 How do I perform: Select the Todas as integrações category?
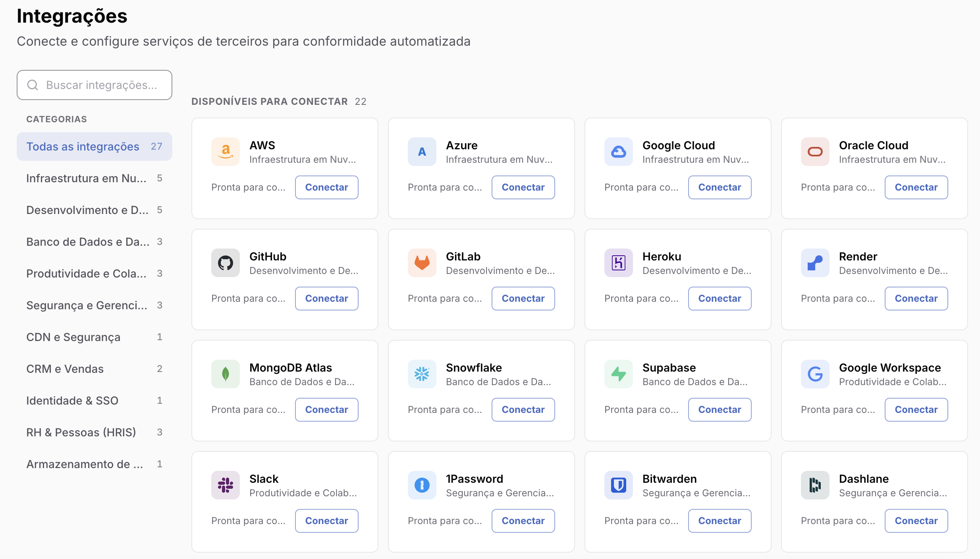click(x=95, y=146)
